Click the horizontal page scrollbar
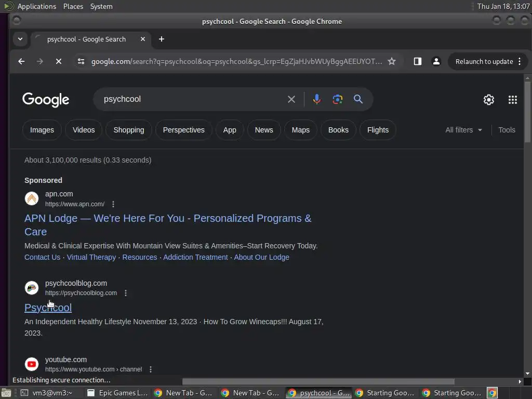This screenshot has width=532, height=399. (x=318, y=381)
